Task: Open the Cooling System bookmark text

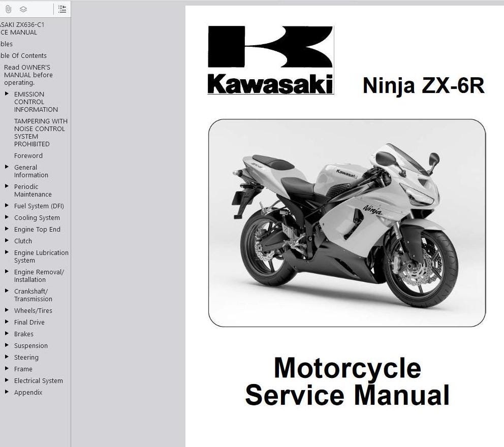Action: (x=37, y=218)
